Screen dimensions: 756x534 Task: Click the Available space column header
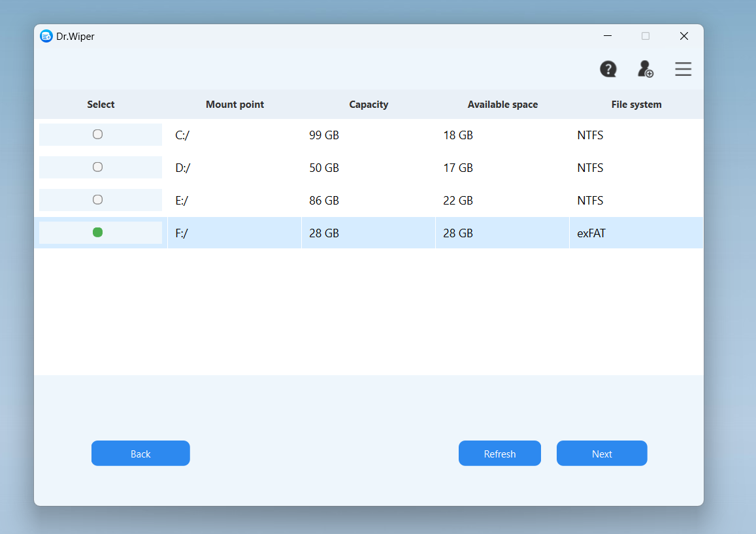click(502, 105)
